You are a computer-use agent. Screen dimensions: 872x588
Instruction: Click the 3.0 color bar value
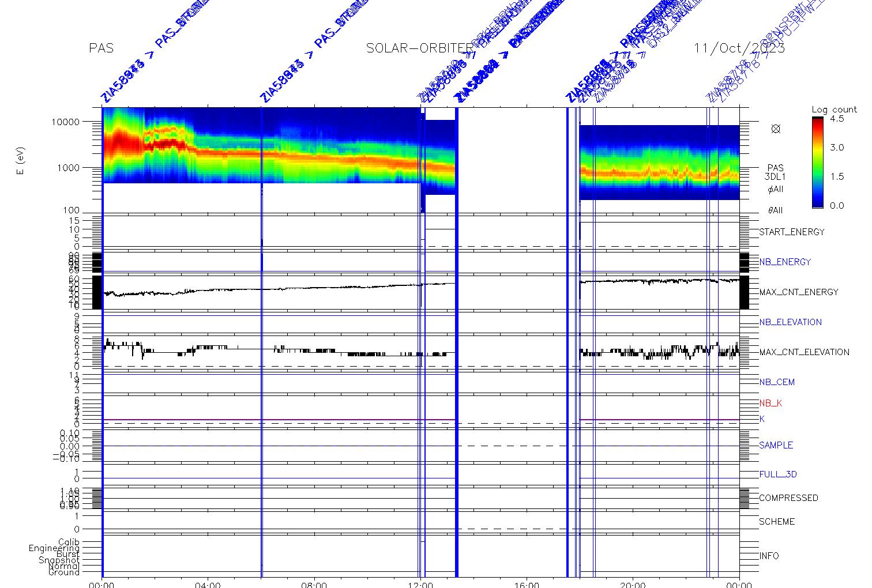pyautogui.click(x=837, y=148)
